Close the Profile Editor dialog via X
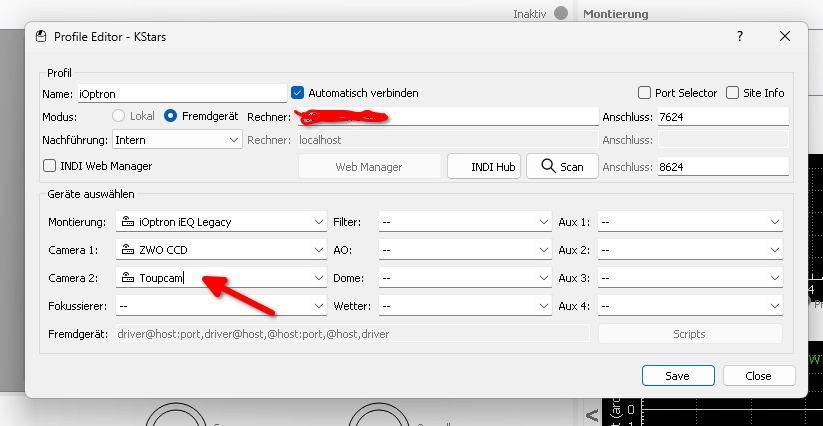 click(785, 36)
